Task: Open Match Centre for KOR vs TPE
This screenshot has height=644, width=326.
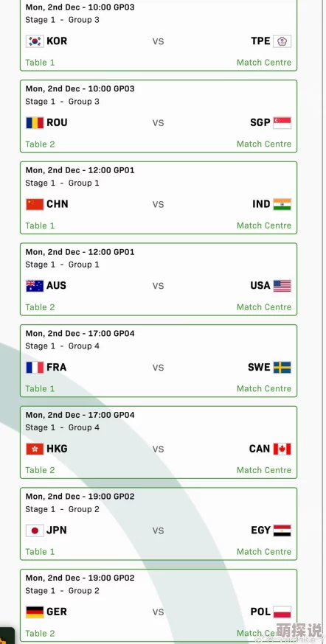Action: (x=264, y=63)
